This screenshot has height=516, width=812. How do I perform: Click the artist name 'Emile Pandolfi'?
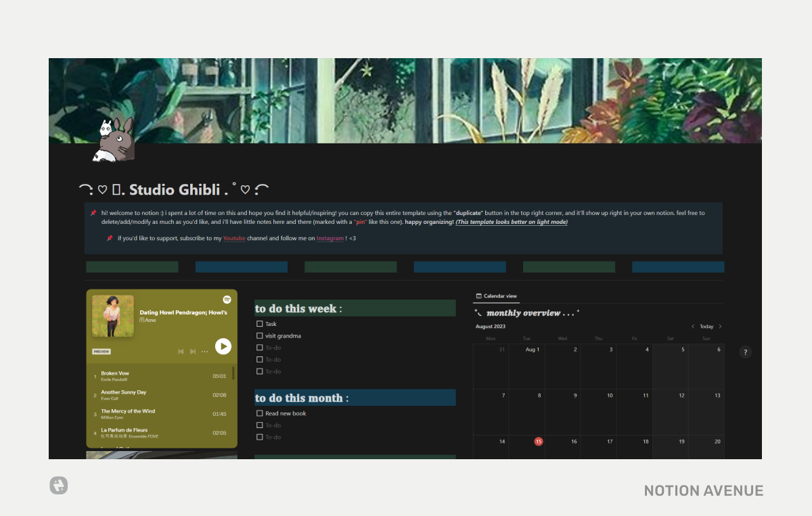pyautogui.click(x=114, y=380)
